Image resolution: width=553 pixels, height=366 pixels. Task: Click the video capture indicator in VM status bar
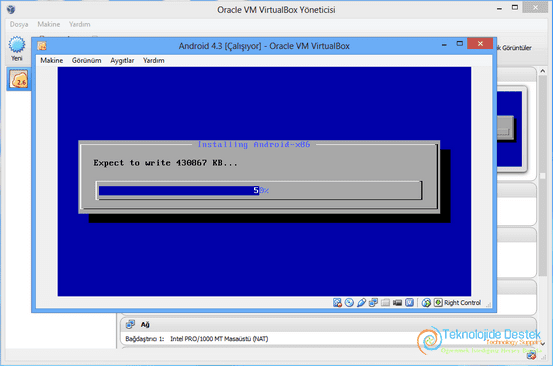[397, 303]
